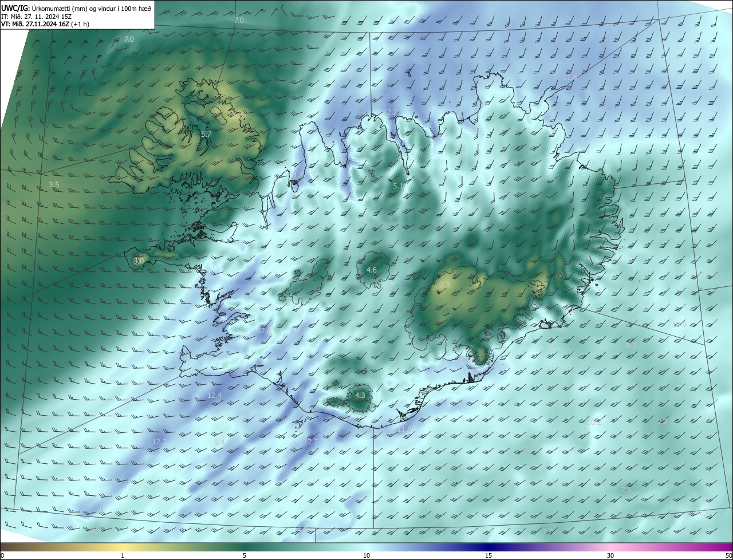Screen dimensions: 733x560
Task: Click the 30 tick label on the color scale
Action: (x=610, y=555)
